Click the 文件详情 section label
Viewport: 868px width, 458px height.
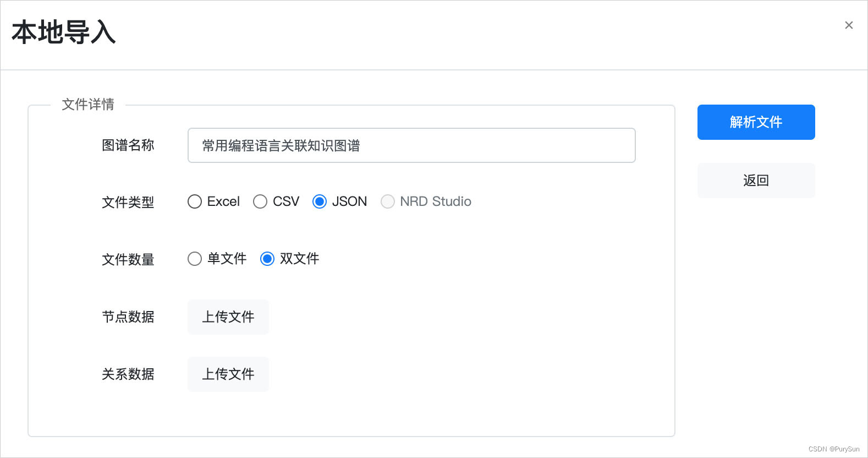[x=87, y=105]
